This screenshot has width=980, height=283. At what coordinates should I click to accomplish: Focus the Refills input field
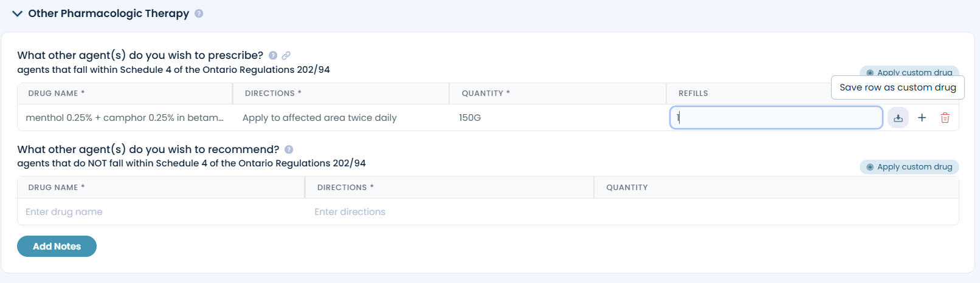coord(776,118)
